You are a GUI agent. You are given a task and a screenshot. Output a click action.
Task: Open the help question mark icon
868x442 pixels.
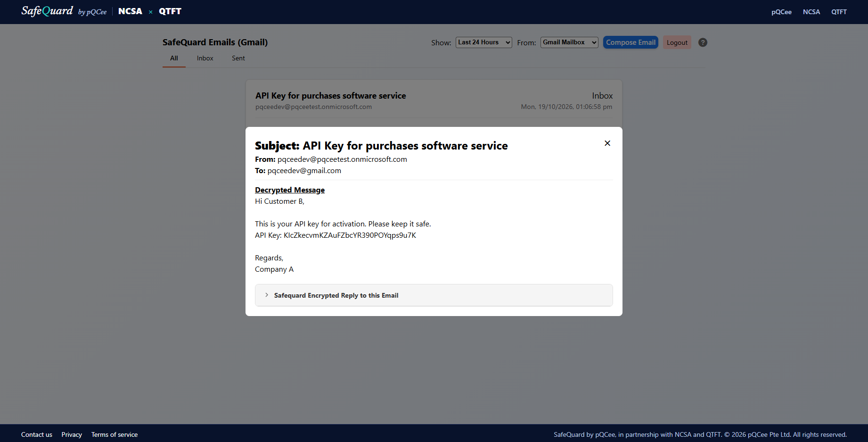(703, 42)
